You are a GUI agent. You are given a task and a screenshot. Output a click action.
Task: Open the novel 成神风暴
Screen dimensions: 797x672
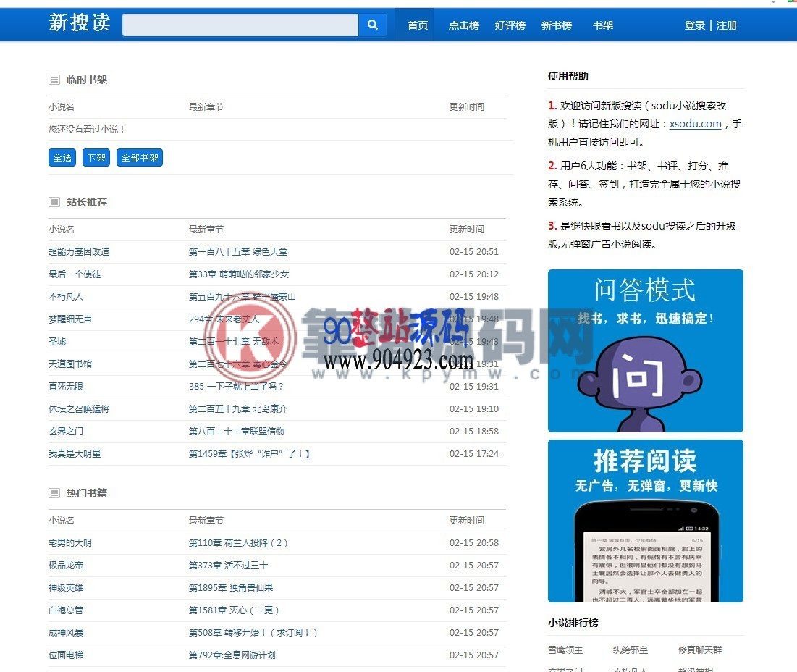click(66, 632)
